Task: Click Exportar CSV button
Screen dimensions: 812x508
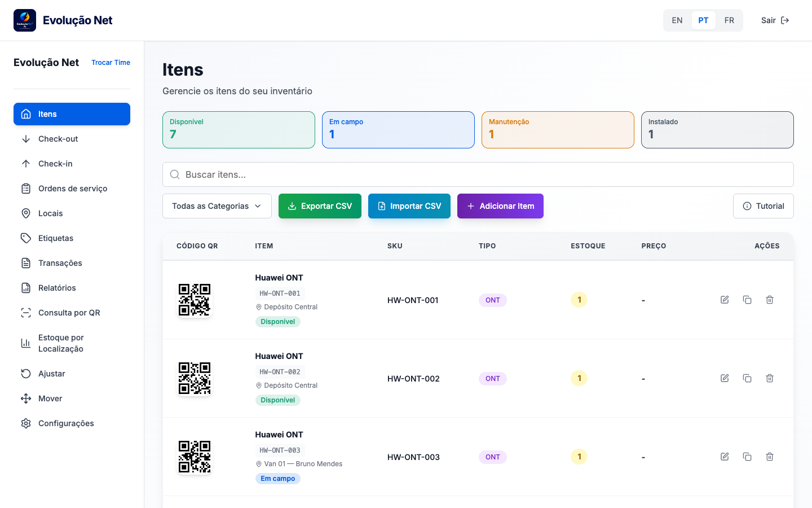Action: [320, 206]
